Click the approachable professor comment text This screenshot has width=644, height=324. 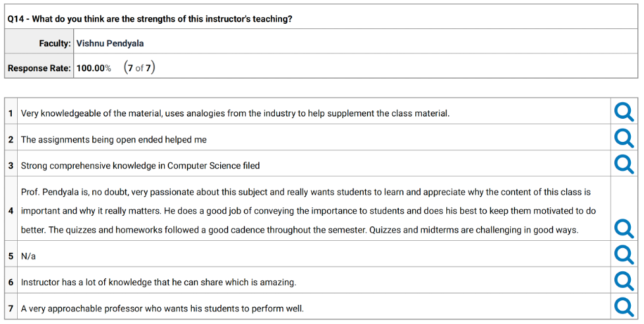[162, 308]
